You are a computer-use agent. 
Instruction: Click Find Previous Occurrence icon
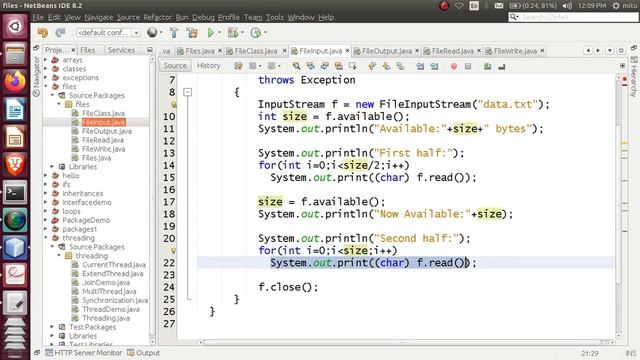click(x=311, y=66)
